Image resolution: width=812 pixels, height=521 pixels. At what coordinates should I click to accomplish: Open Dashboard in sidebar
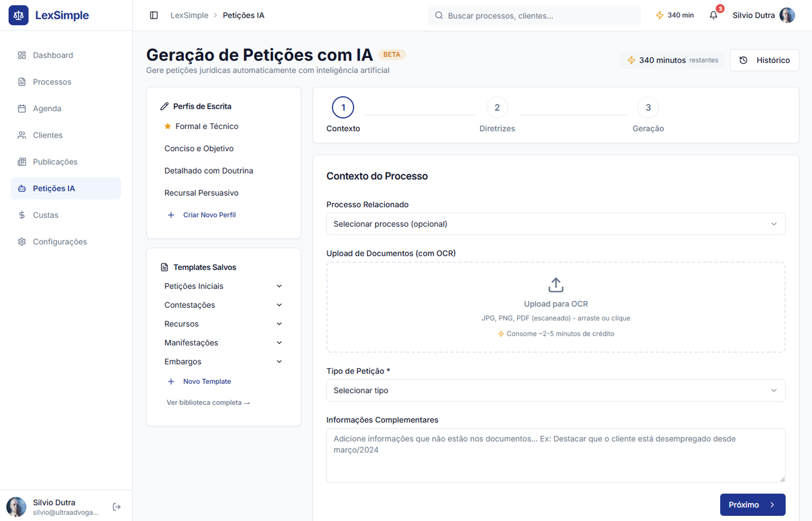coord(66,55)
